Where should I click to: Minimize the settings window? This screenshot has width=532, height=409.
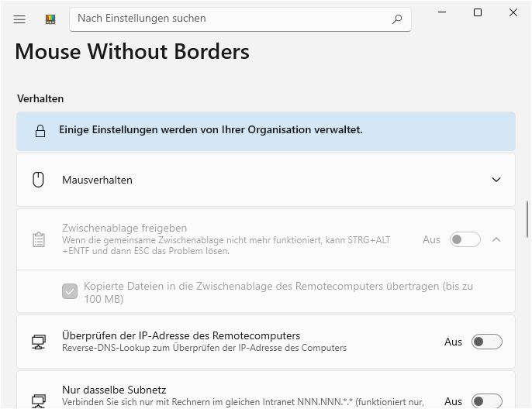[442, 12]
